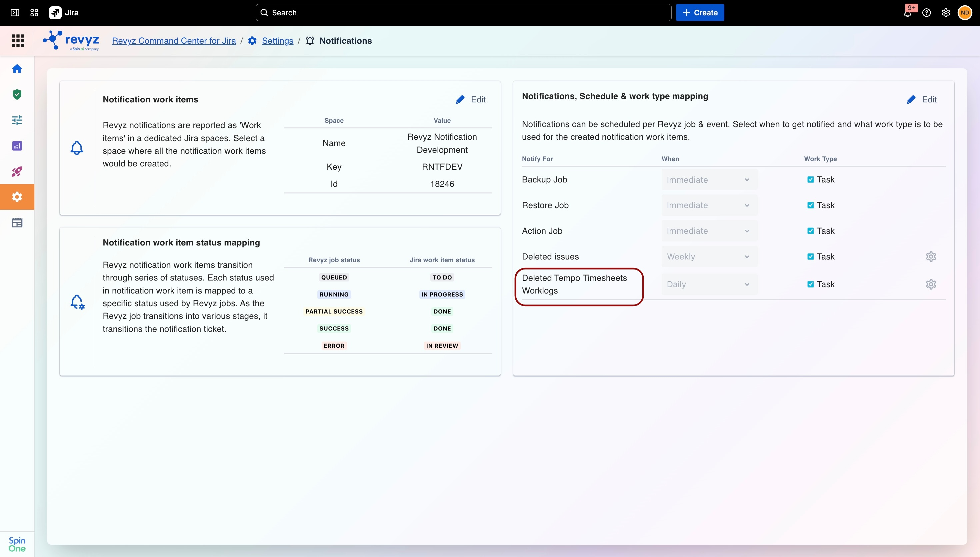
Task: Click the Deleted issues row label
Action: pyautogui.click(x=550, y=257)
